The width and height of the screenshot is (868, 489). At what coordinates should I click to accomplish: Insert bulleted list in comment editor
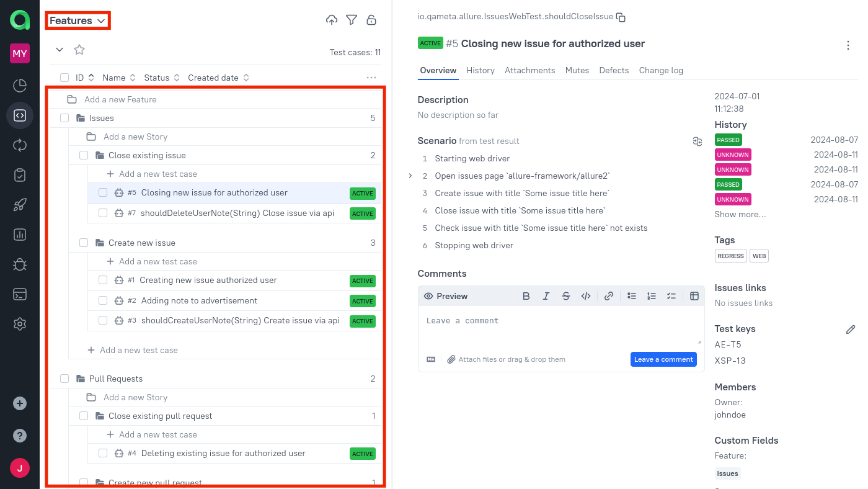[x=632, y=296]
